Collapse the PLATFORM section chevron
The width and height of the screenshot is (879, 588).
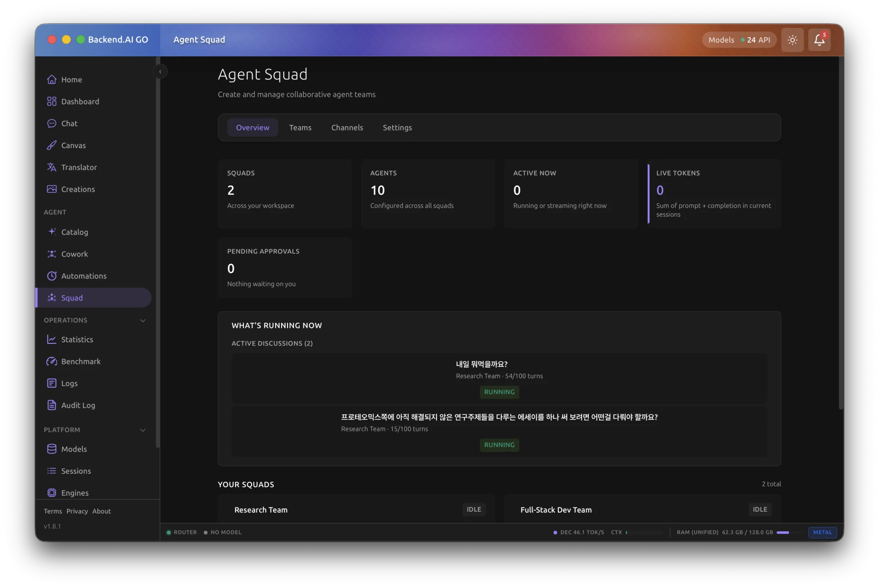coord(143,430)
